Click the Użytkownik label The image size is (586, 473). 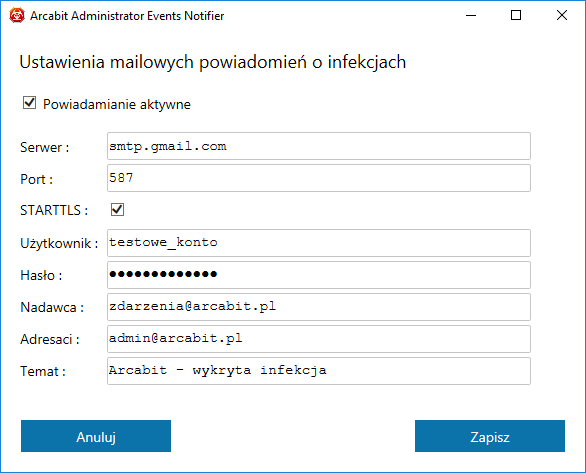[59, 244]
